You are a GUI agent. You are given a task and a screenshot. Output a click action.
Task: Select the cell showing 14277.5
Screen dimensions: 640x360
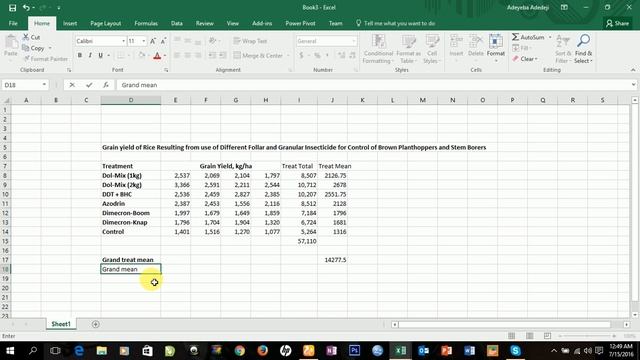click(x=332, y=260)
